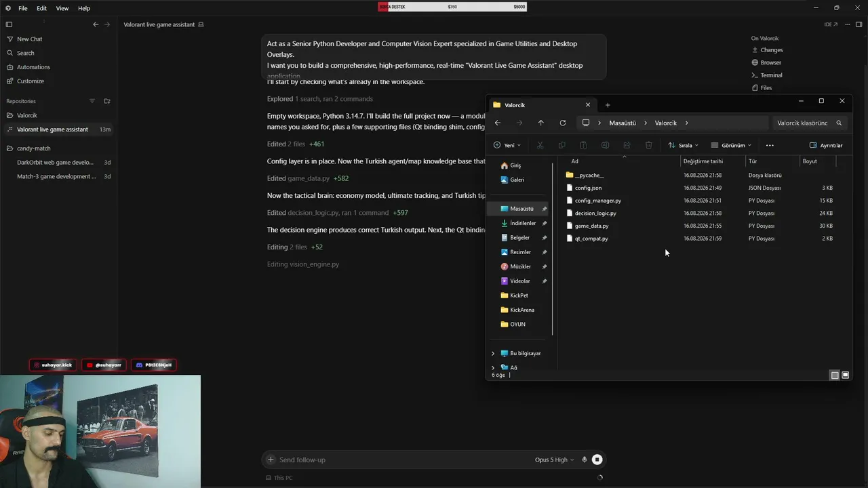Screen dimensions: 868x488
Task: Toggle the chat app sidebar panel icon
Action: pos(9,24)
